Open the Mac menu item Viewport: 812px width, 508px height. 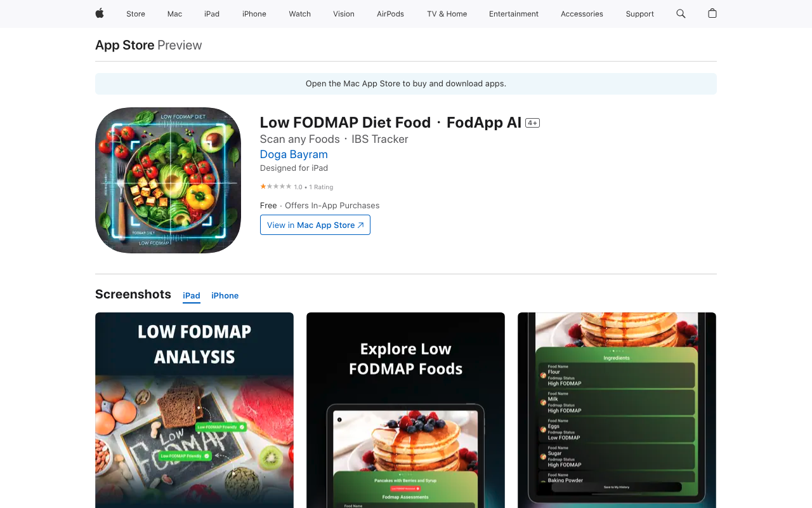click(x=174, y=14)
